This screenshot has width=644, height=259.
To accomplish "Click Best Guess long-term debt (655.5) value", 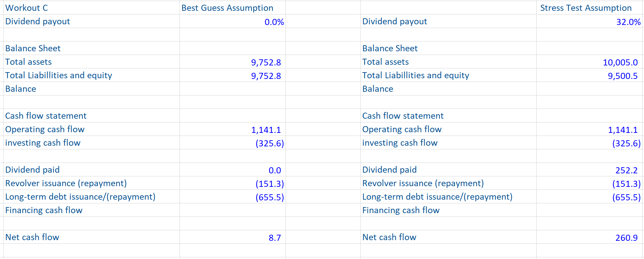I will (x=269, y=197).
